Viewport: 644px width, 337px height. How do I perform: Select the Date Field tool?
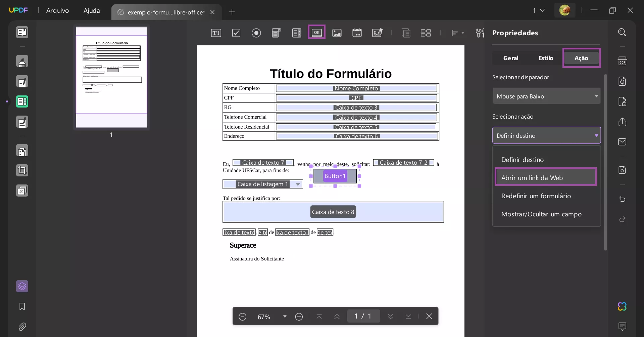[357, 33]
